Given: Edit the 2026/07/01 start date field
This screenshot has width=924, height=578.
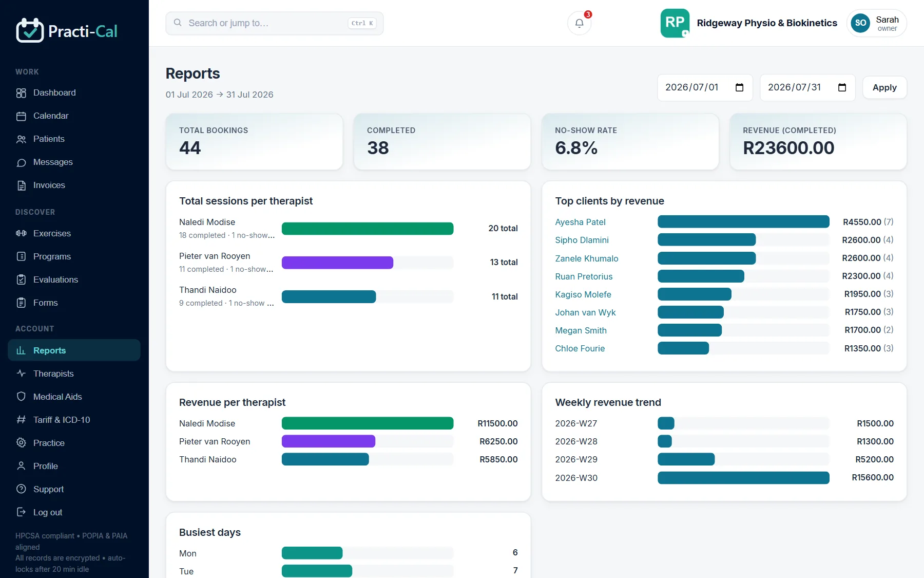Looking at the screenshot, I should [x=704, y=87].
